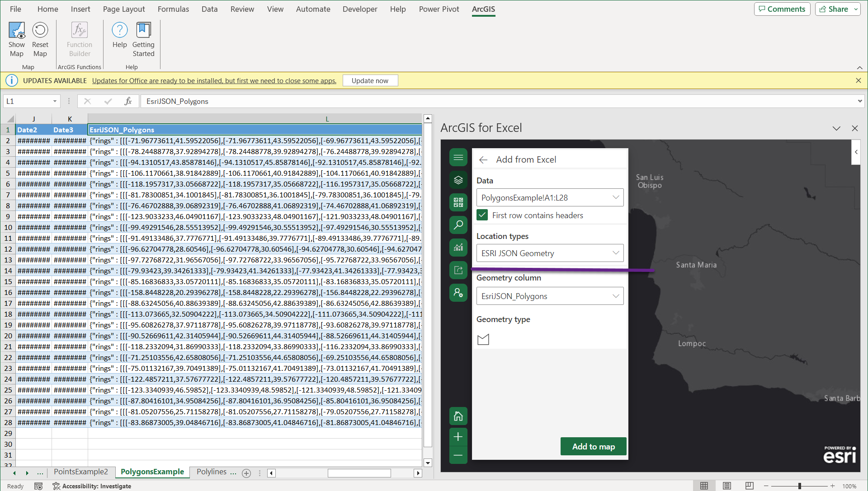Open the Layers tool in ArcGIS sidebar
Viewport: 868px width, 491px height.
(x=458, y=180)
